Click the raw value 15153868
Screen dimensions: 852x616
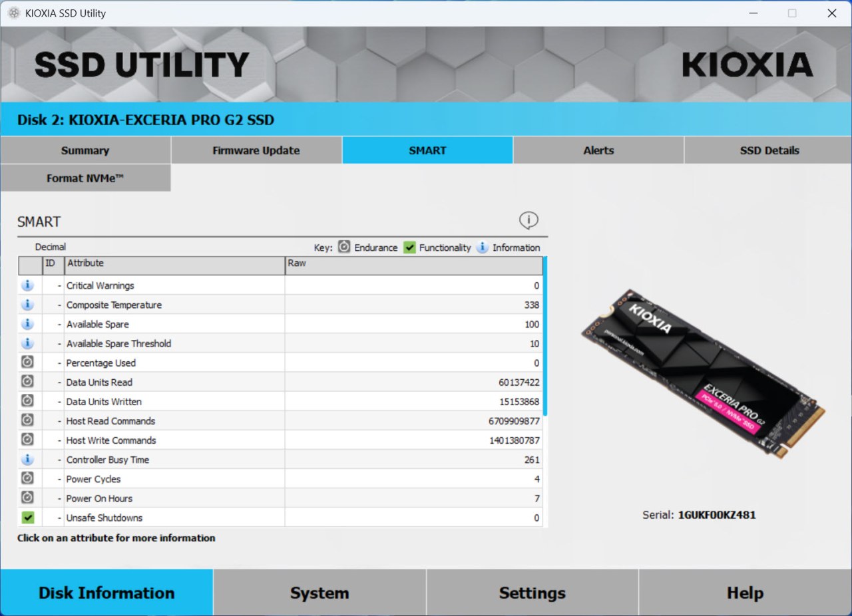coord(519,401)
